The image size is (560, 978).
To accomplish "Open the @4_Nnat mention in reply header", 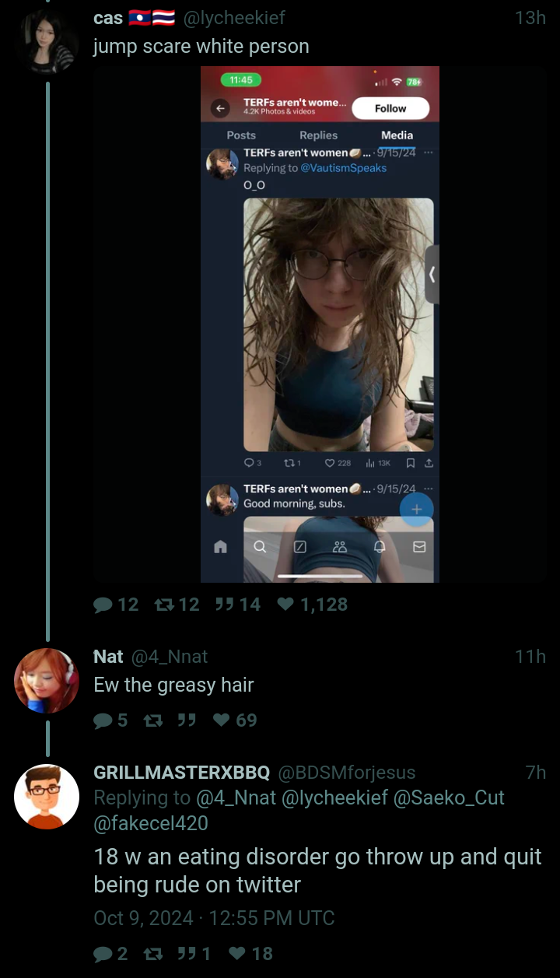I will point(235,797).
